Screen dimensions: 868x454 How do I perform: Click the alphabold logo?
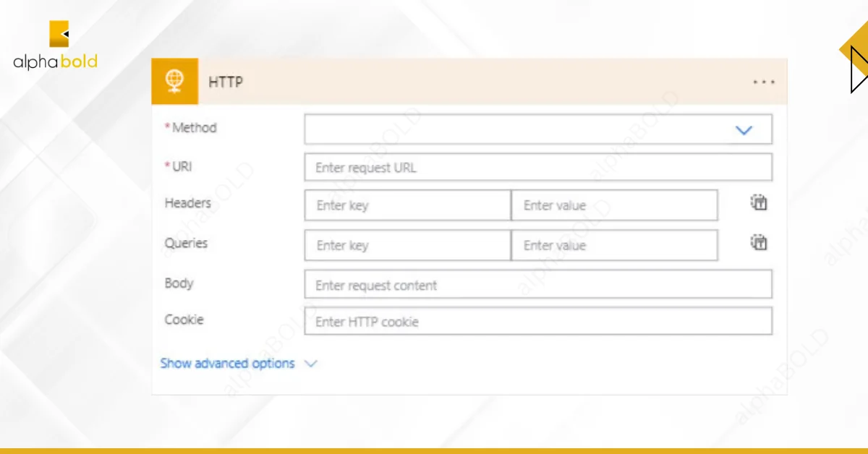coord(55,46)
